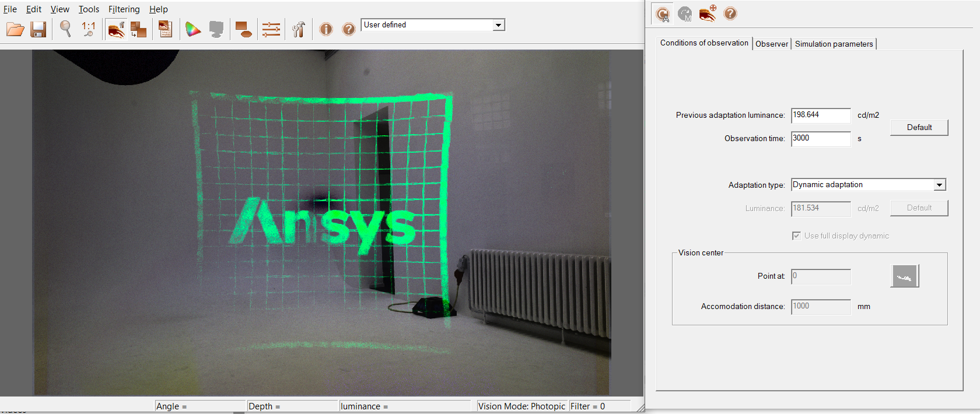980x414 pixels.
Task: Click the Vision Mode: Photopic status entry
Action: point(522,406)
